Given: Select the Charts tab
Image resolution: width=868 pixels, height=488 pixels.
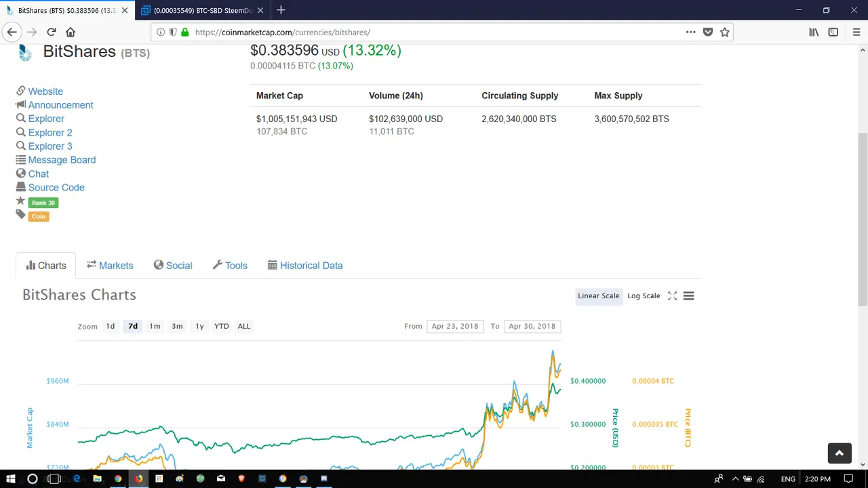Looking at the screenshot, I should (46, 266).
